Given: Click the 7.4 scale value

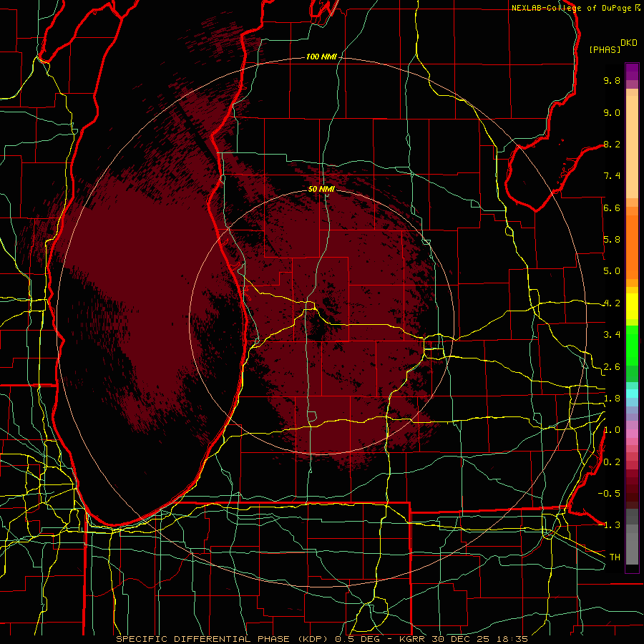Looking at the screenshot, I should (x=612, y=176).
